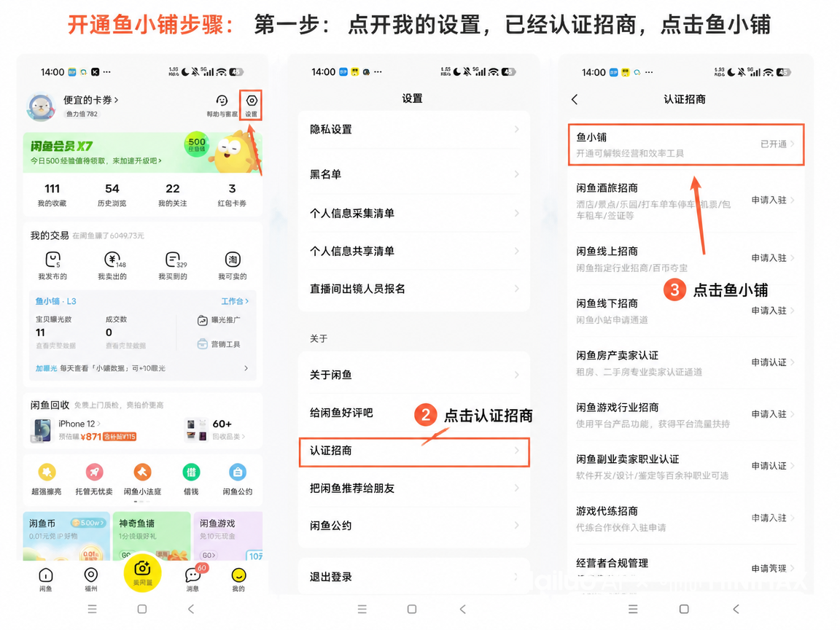Open 隐私设置 in settings list
The image size is (840, 630).
[x=414, y=129]
